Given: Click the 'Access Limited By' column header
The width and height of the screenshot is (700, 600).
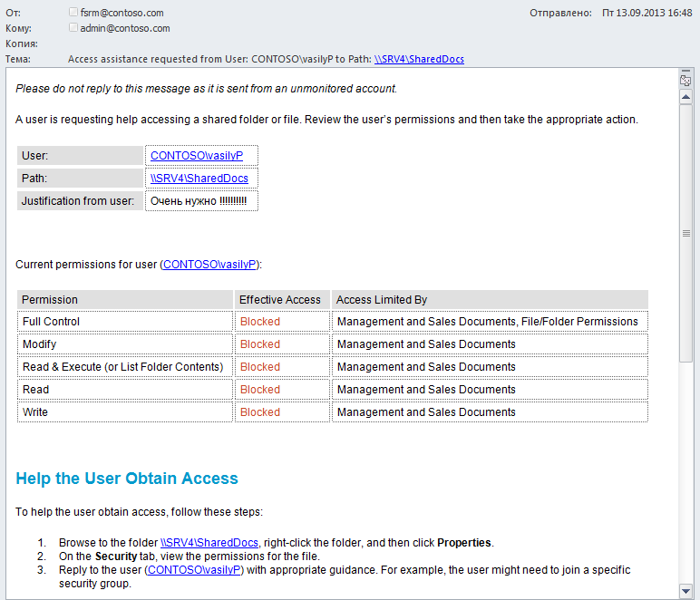Looking at the screenshot, I should click(x=490, y=299).
